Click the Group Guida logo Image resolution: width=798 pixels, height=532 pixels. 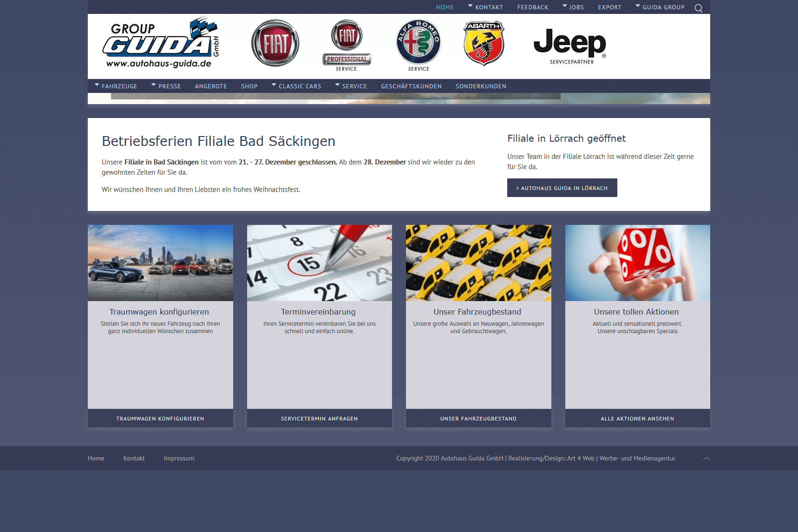pyautogui.click(x=160, y=43)
